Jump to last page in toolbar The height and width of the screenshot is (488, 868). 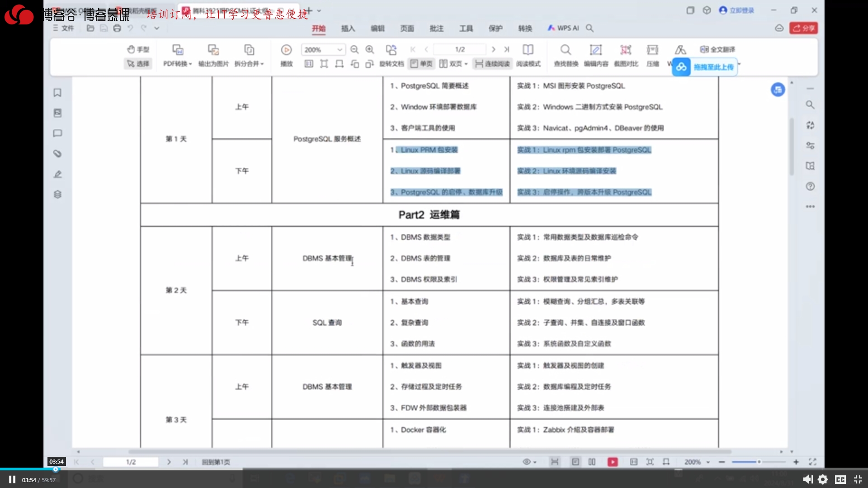pyautogui.click(x=507, y=49)
